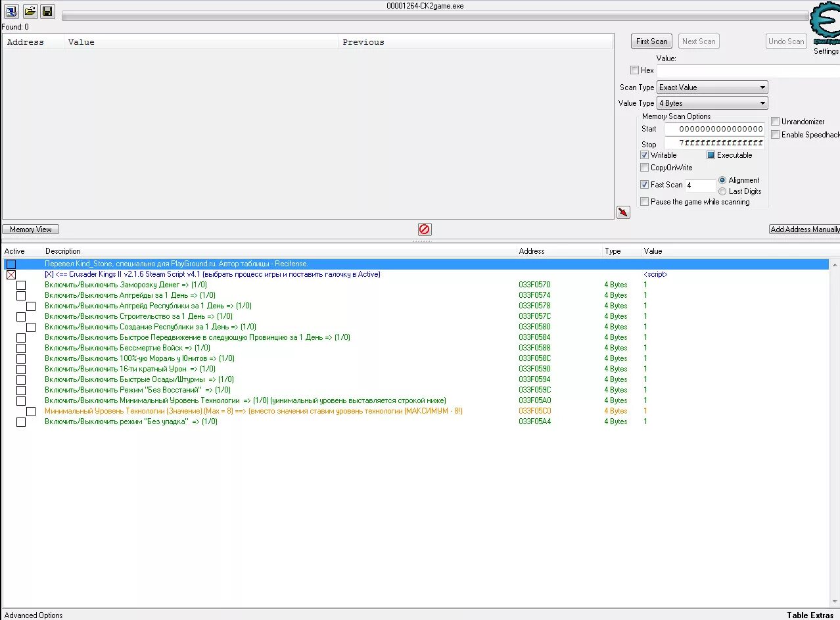Select the Режим Без Восстаний description

[x=137, y=390]
